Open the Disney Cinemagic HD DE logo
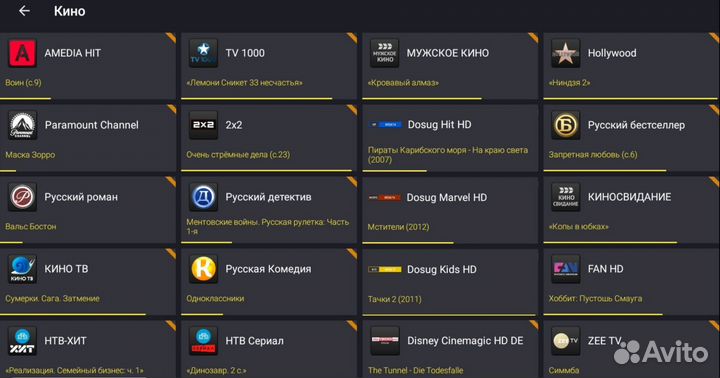Screen dimensions: 720x378 (x=385, y=341)
